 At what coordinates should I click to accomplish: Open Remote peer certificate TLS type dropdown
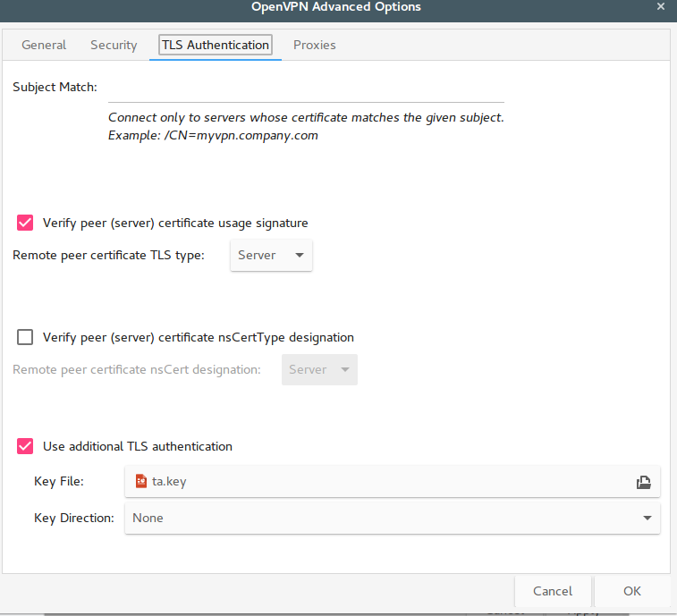click(x=271, y=255)
